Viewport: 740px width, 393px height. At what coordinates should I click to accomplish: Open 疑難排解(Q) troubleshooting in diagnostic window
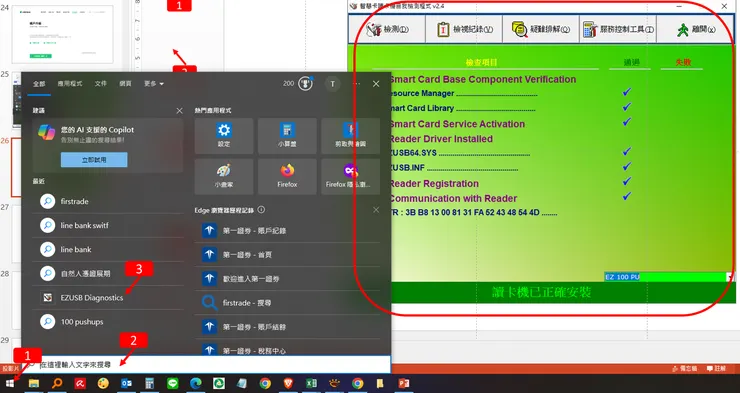click(x=541, y=29)
